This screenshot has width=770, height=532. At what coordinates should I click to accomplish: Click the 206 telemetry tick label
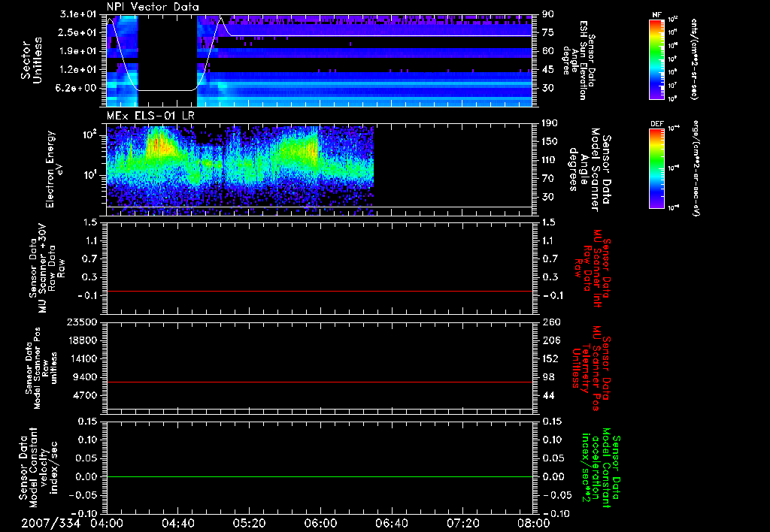(x=550, y=340)
